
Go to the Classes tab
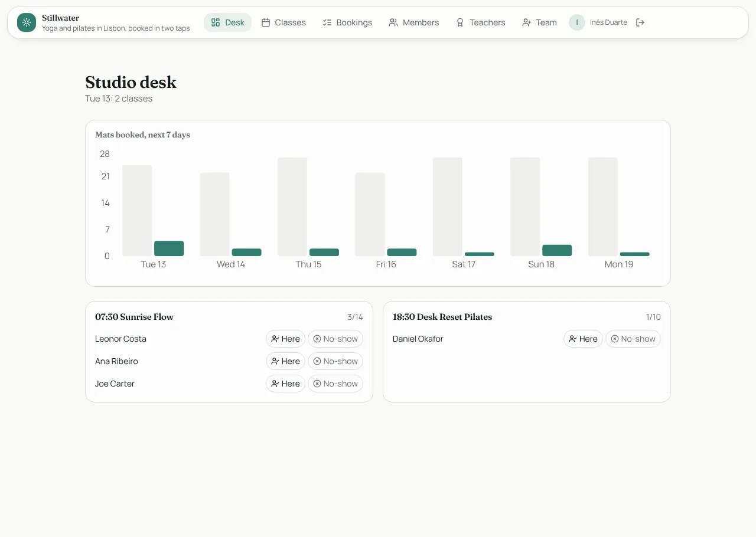click(x=283, y=22)
